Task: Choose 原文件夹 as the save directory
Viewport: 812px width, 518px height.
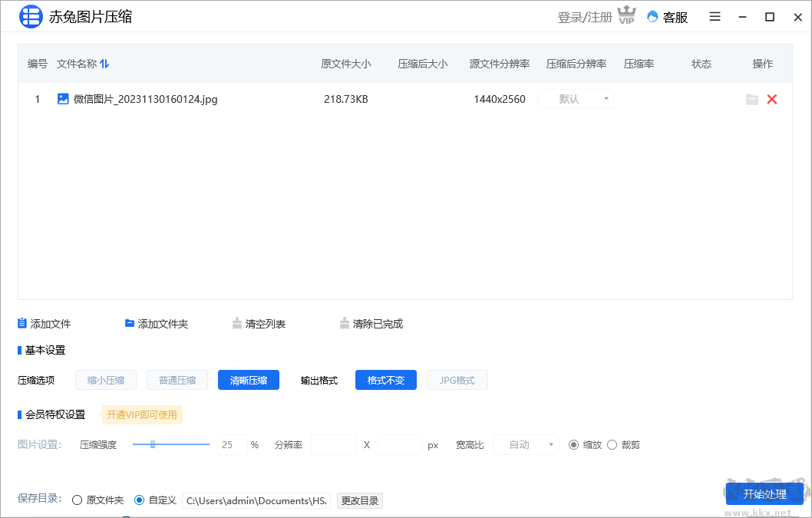Action: tap(77, 500)
